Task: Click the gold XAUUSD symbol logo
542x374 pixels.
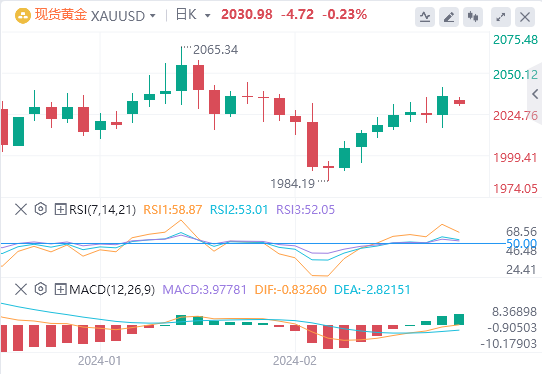Action: 23,16
